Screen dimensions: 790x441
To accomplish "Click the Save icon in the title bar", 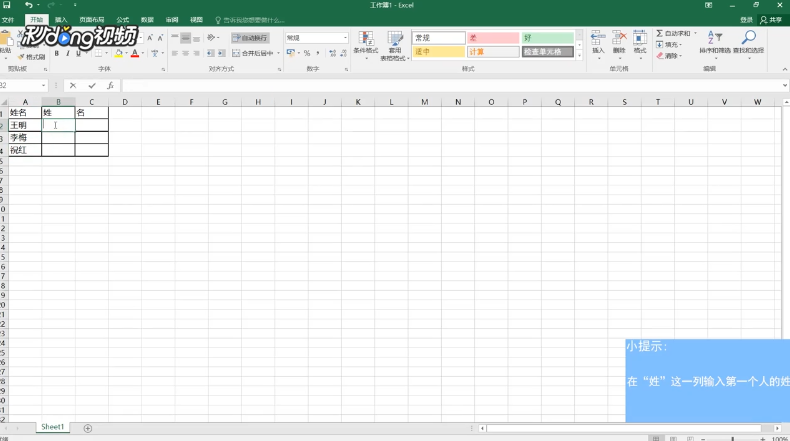I will click(x=7, y=5).
